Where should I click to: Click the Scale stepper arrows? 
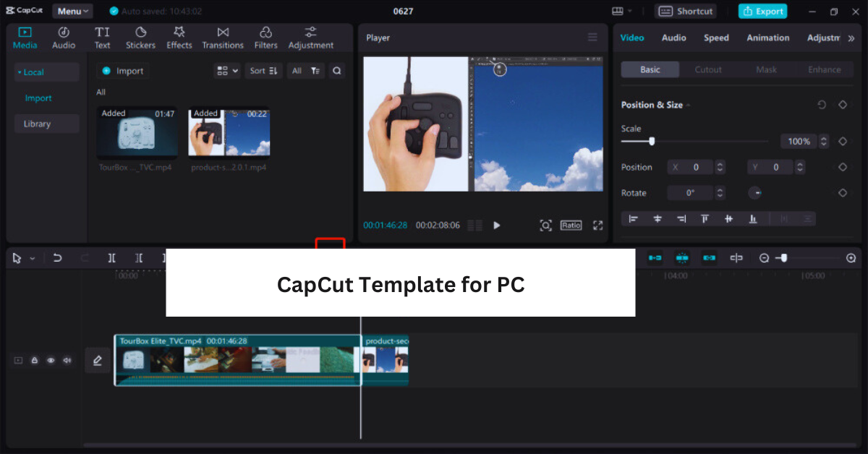click(x=824, y=142)
